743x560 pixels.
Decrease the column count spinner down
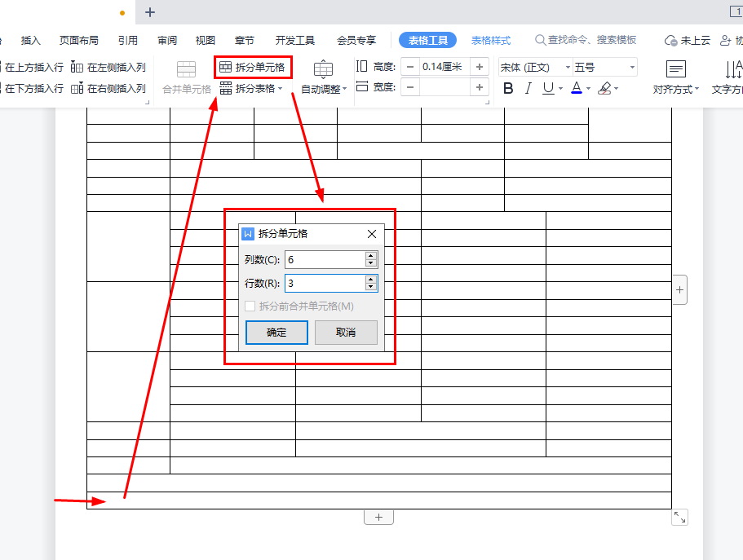point(371,263)
